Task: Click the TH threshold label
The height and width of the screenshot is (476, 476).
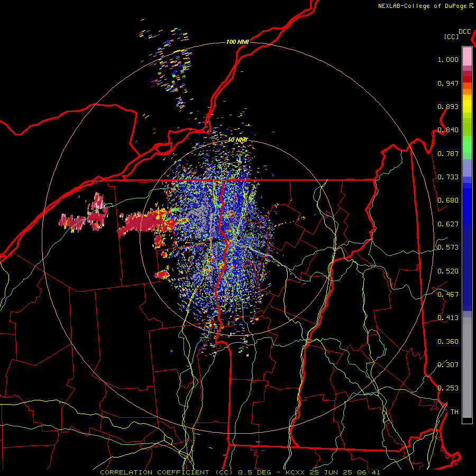Action: click(x=454, y=412)
